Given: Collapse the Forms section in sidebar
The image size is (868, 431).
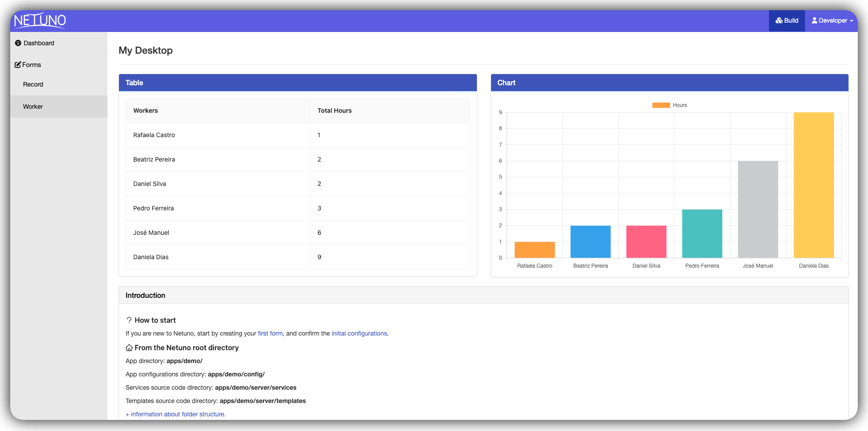Looking at the screenshot, I should coord(32,65).
